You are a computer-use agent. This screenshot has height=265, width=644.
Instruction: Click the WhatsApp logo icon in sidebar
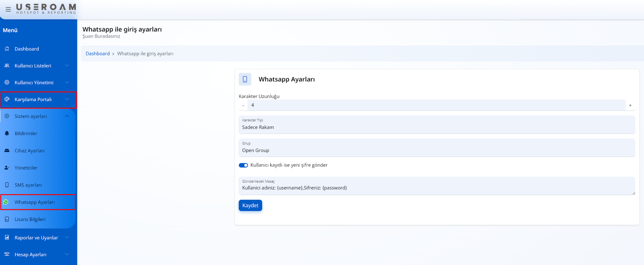point(6,202)
